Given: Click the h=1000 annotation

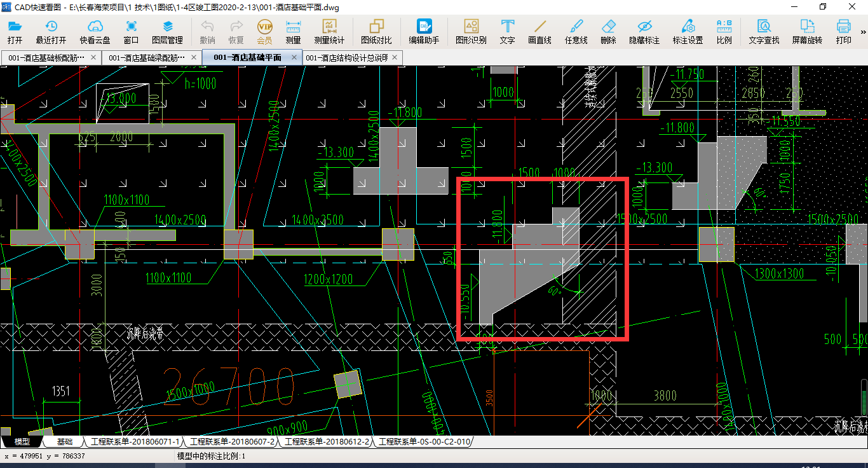Looking at the screenshot, I should tap(200, 83).
